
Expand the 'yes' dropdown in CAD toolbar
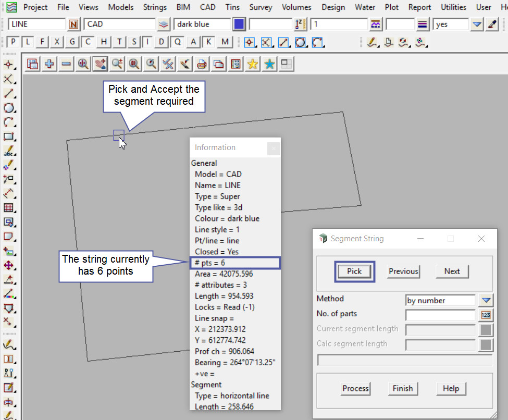(477, 24)
